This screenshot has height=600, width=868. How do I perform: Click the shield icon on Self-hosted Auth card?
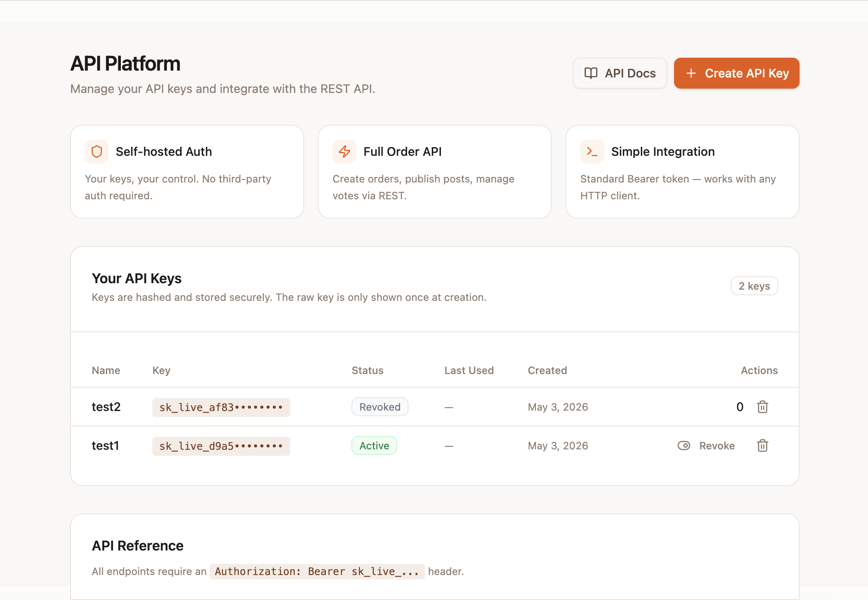[x=97, y=152]
